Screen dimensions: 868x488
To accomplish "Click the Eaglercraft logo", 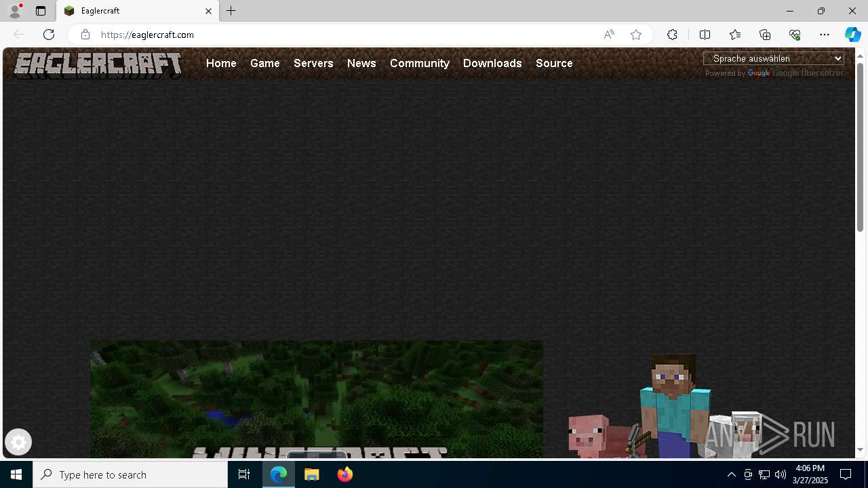I will tap(98, 65).
